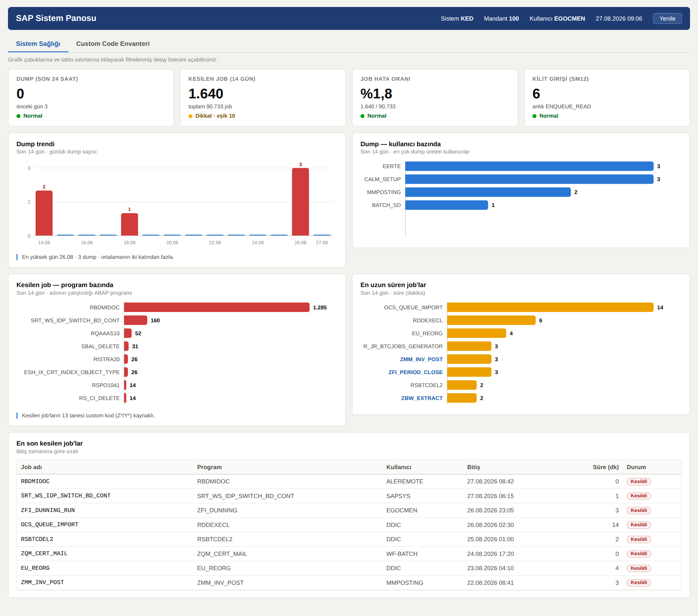The width and height of the screenshot is (698, 616).
Task: Click the RQAAAS10 program bar
Action: (x=128, y=333)
